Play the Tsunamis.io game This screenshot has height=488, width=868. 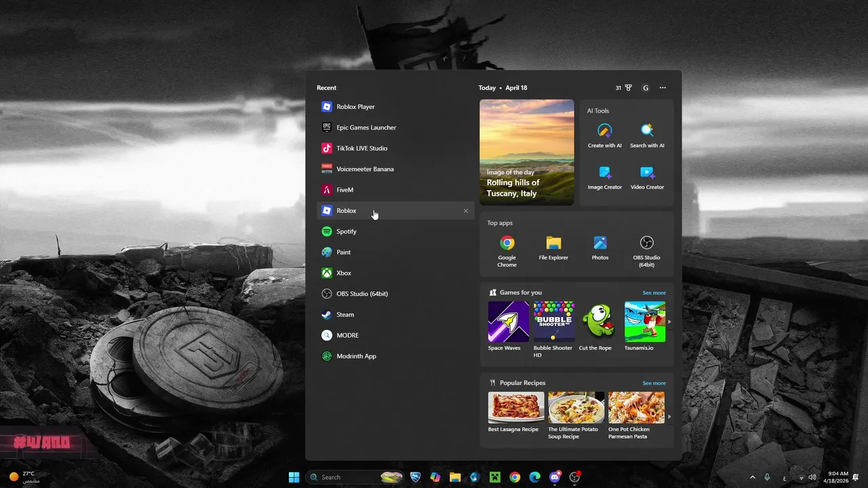tap(644, 327)
